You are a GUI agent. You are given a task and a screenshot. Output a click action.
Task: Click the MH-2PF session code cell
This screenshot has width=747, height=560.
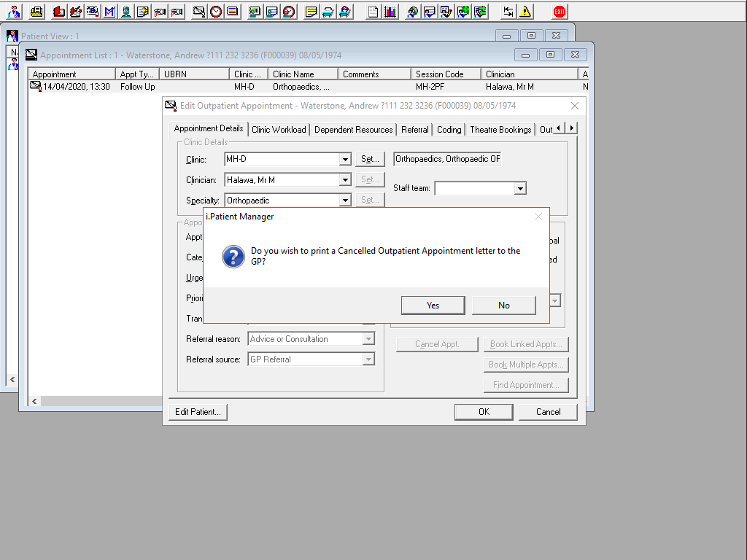[x=430, y=87]
